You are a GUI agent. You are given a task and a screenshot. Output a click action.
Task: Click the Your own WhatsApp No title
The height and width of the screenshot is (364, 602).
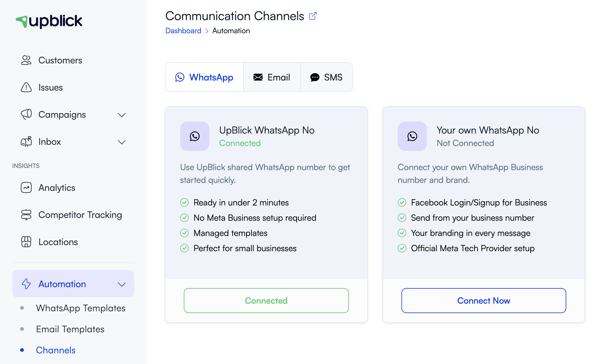pos(488,130)
